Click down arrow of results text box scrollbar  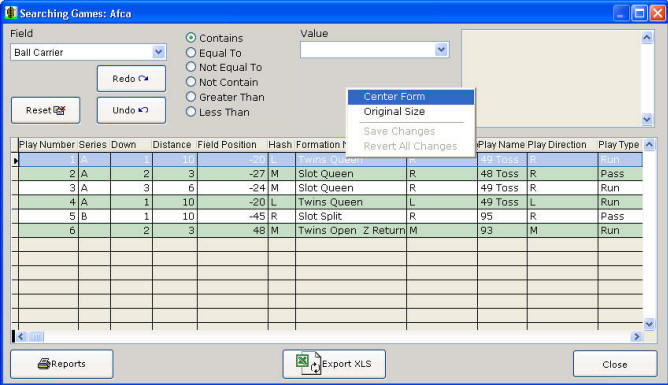coord(647,119)
